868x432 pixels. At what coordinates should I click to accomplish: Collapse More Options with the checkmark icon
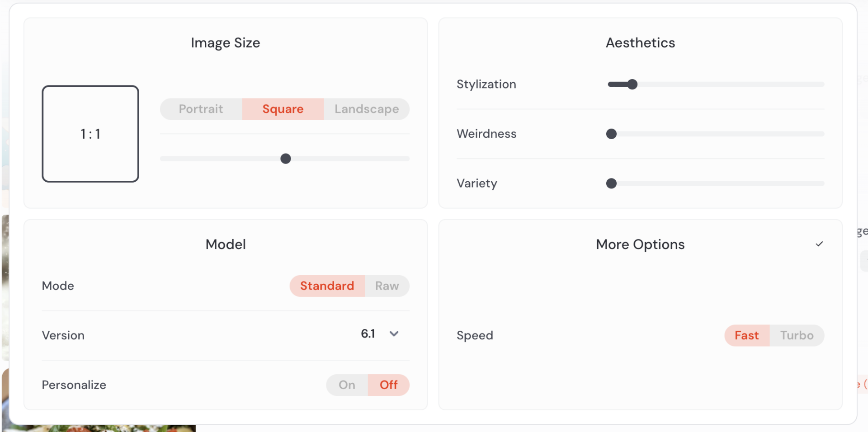pyautogui.click(x=819, y=244)
